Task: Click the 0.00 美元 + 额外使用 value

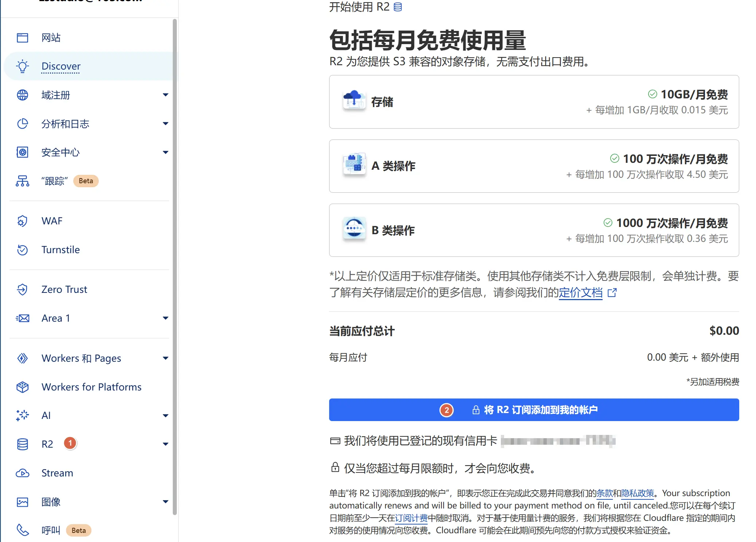Action: [693, 357]
